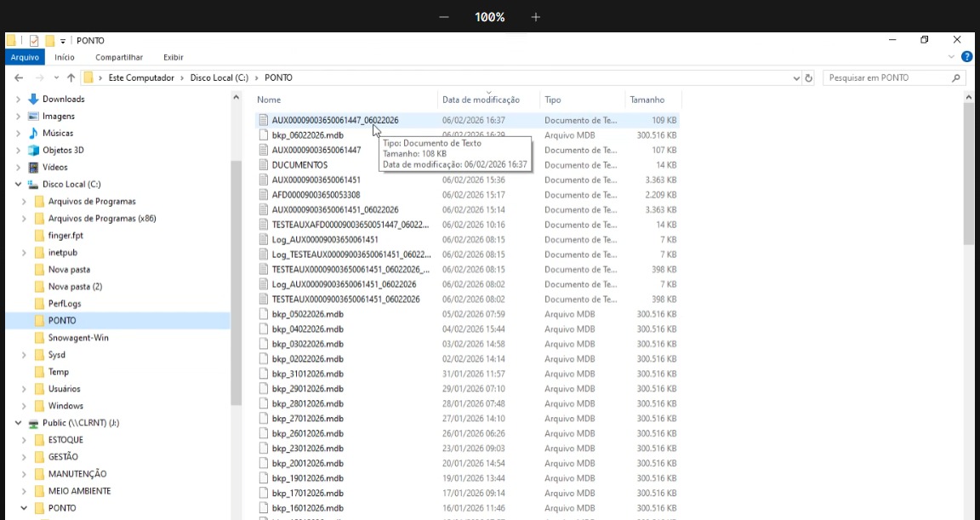
Task: Click the Help question mark icon
Action: (966, 57)
